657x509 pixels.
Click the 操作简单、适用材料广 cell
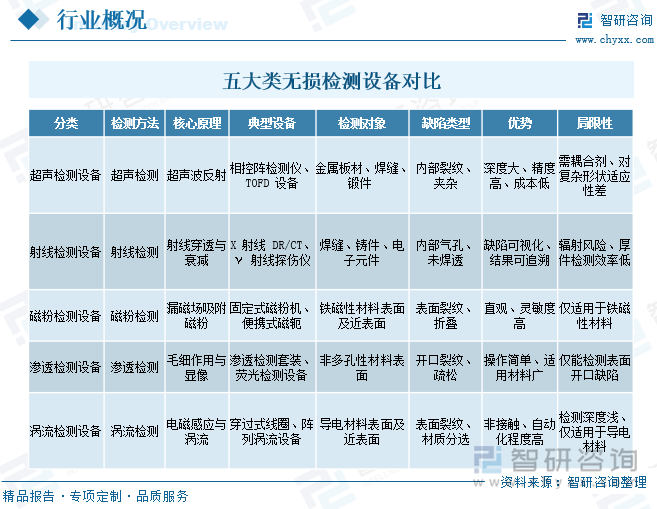click(520, 367)
